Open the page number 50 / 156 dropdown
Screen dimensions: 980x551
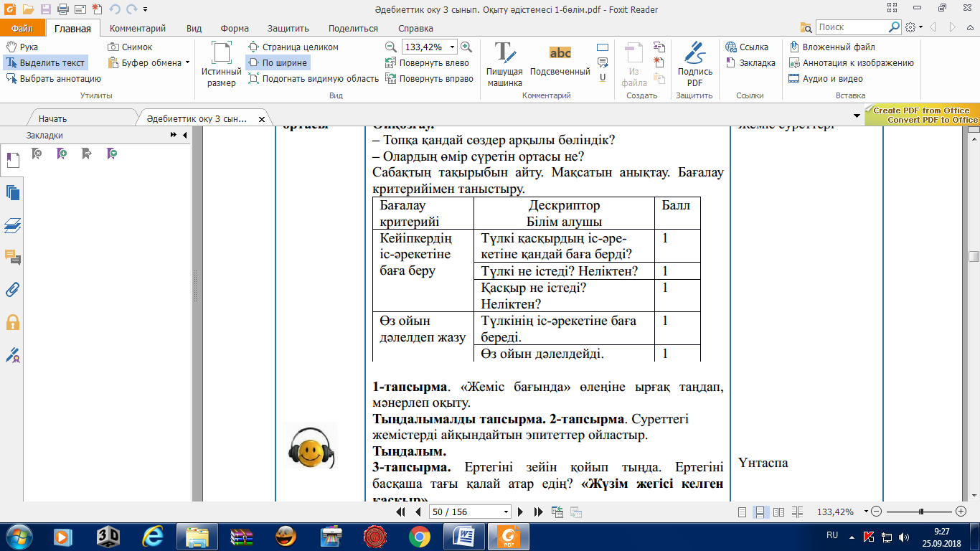[507, 512]
